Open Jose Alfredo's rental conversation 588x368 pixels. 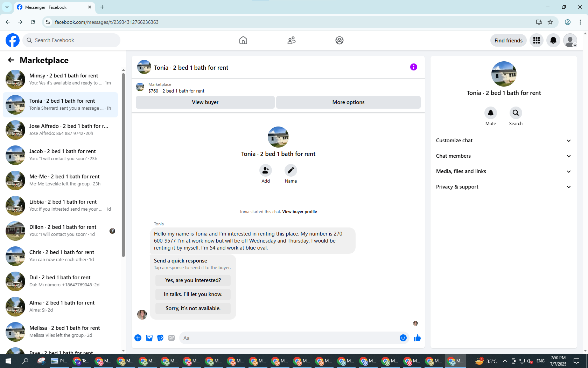point(60,130)
